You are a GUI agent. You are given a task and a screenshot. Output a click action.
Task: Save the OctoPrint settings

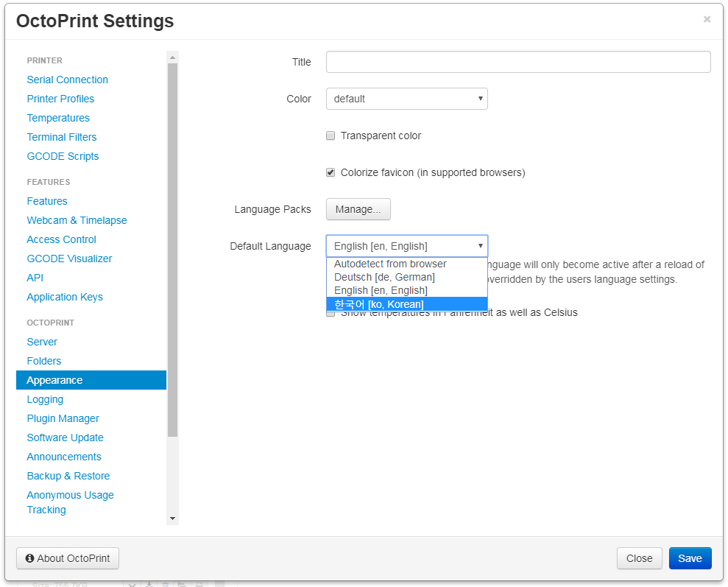[x=690, y=558]
